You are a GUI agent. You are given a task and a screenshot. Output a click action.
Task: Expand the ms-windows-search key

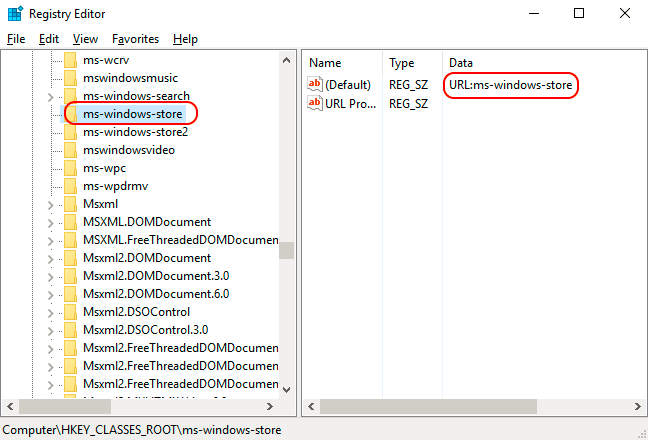pyautogui.click(x=50, y=97)
